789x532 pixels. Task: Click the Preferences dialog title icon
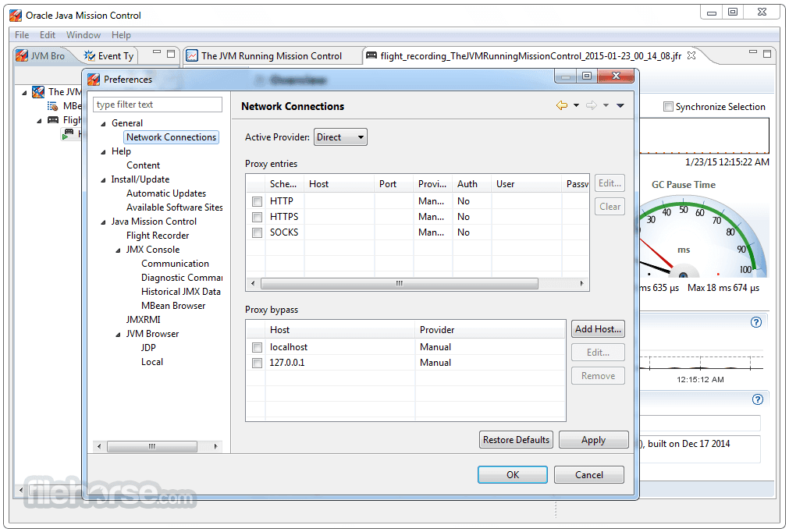coord(94,80)
